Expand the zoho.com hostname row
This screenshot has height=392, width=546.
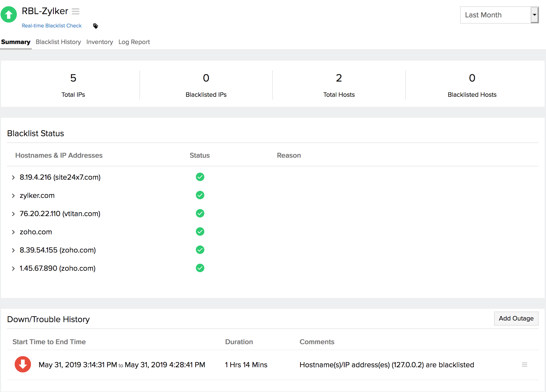pos(13,232)
